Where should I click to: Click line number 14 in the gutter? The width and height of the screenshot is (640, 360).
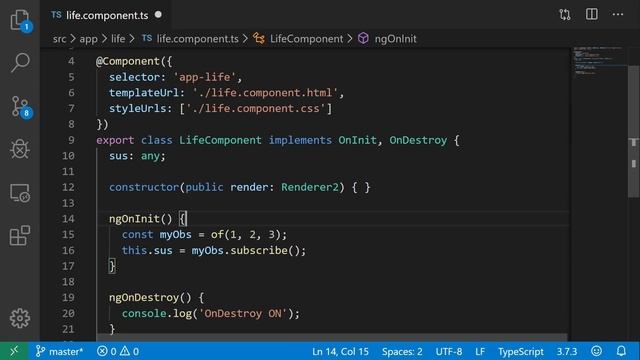[x=68, y=219]
